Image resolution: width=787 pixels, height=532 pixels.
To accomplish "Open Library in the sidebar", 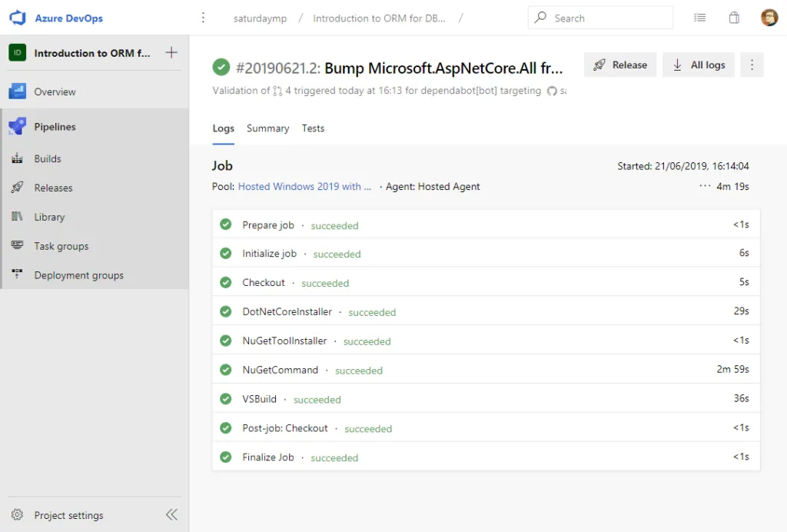I will [x=95, y=216].
